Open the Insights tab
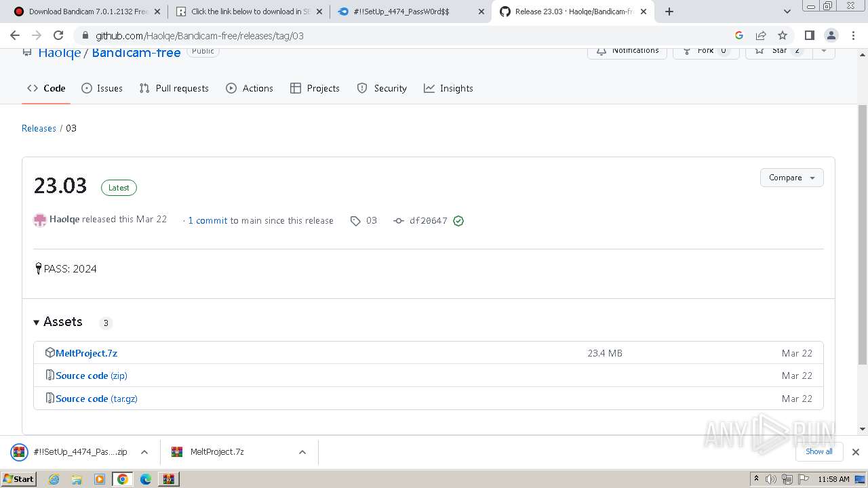This screenshot has width=868, height=488. coord(448,88)
